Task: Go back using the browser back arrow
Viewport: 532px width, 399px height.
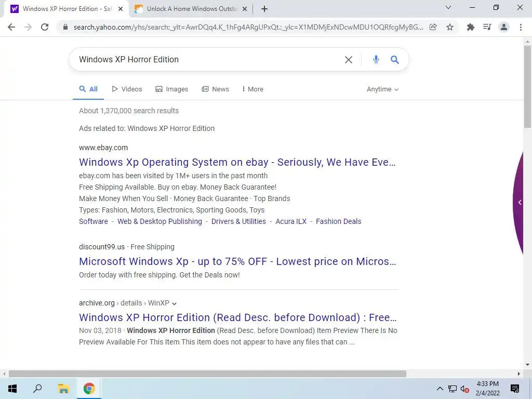Action: point(11,27)
